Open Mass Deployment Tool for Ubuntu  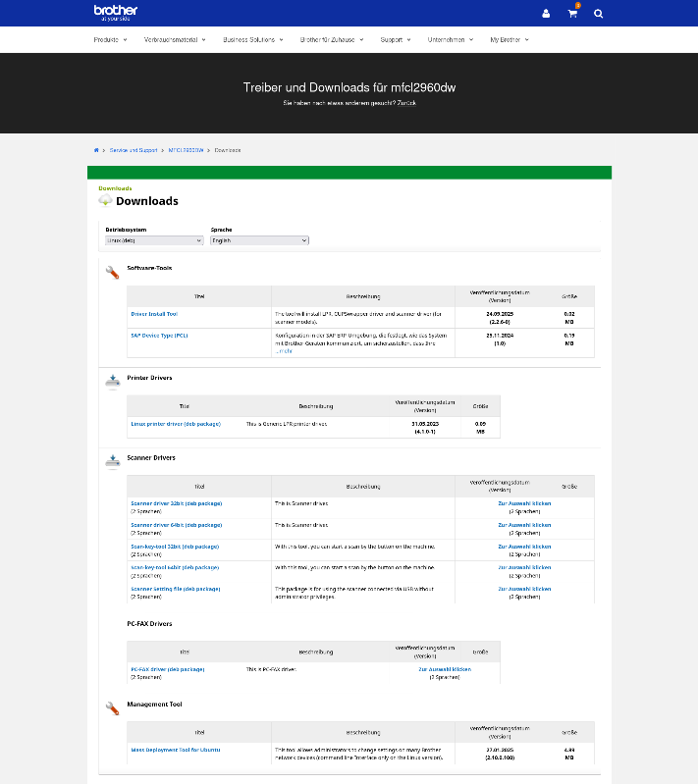(175, 750)
